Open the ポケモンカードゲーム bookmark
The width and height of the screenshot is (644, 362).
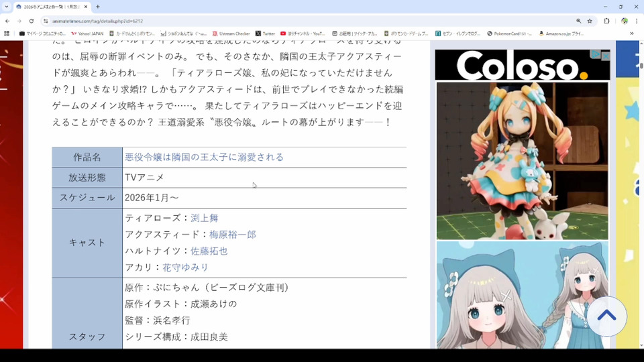point(407,34)
